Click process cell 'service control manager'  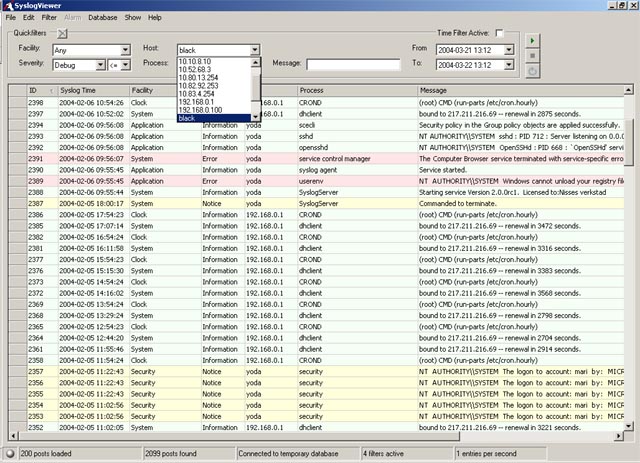(x=335, y=159)
